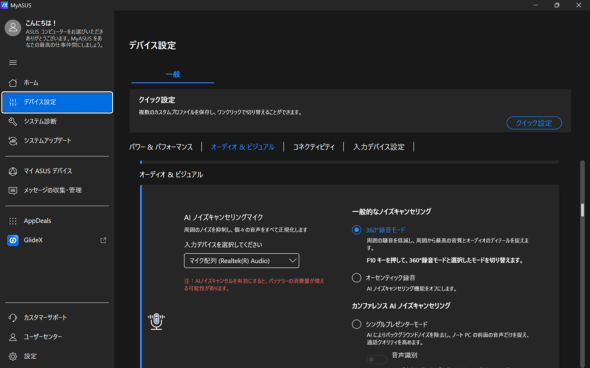Restore down the MyASUS window
Image resolution: width=590 pixels, height=368 pixels.
click(x=557, y=5)
